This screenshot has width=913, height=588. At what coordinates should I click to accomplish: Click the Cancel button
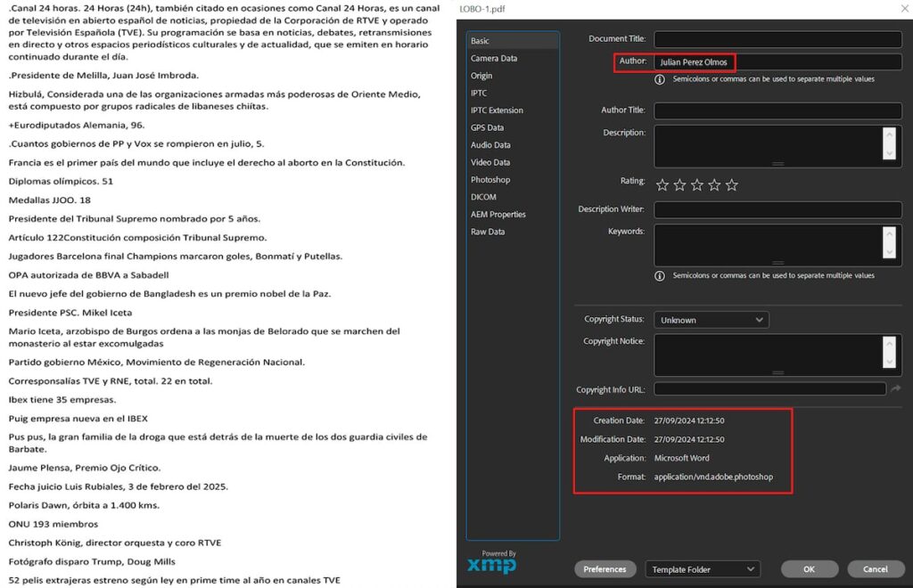(x=875, y=569)
